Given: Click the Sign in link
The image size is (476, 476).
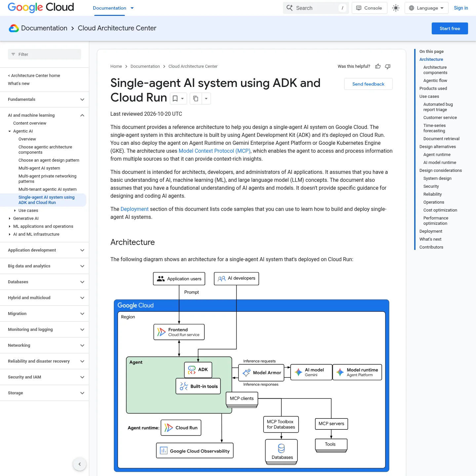Looking at the screenshot, I should 461,8.
